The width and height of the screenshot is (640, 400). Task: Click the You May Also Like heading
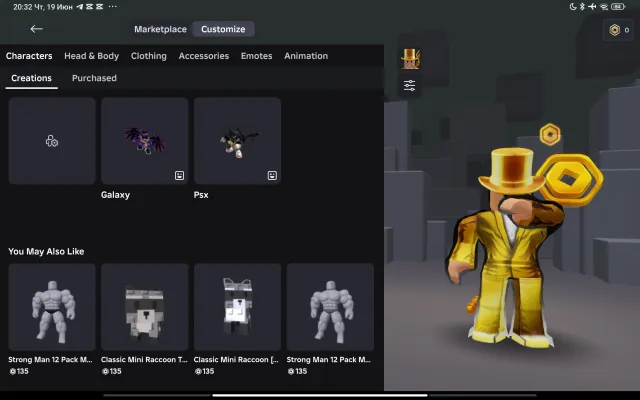46,251
